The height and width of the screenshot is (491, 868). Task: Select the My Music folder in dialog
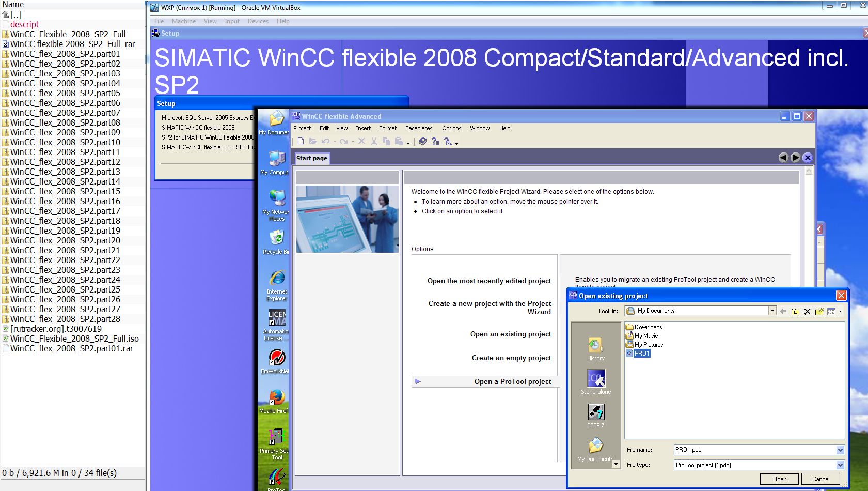tap(642, 336)
